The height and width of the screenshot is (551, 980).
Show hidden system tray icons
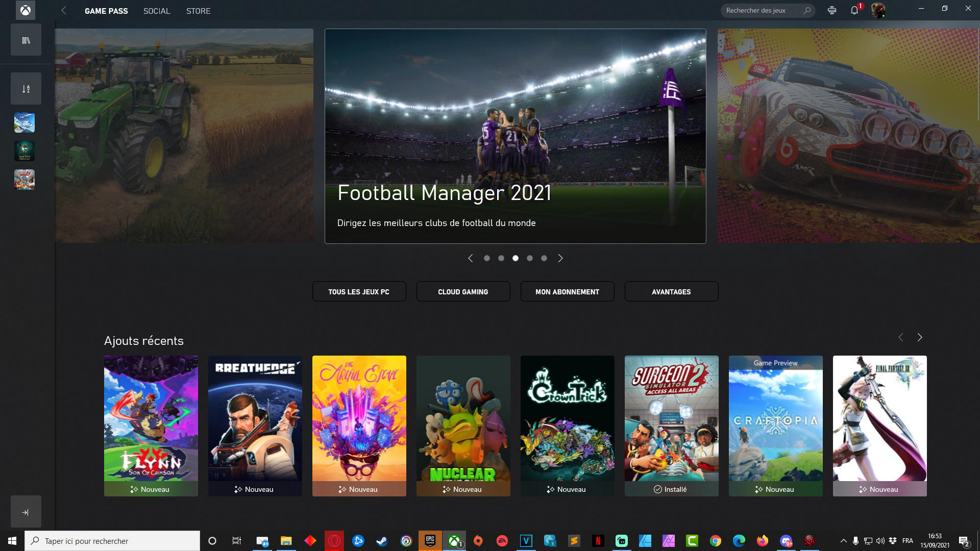click(x=843, y=541)
